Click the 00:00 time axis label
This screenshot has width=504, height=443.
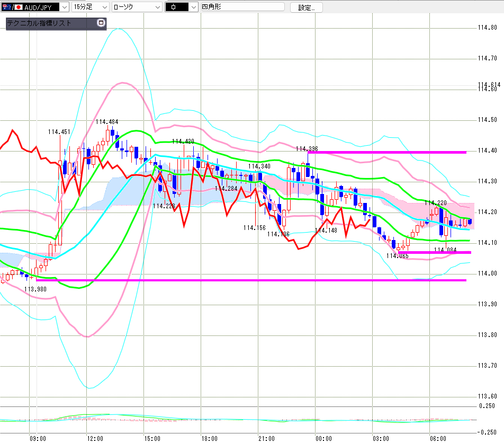[x=323, y=439]
